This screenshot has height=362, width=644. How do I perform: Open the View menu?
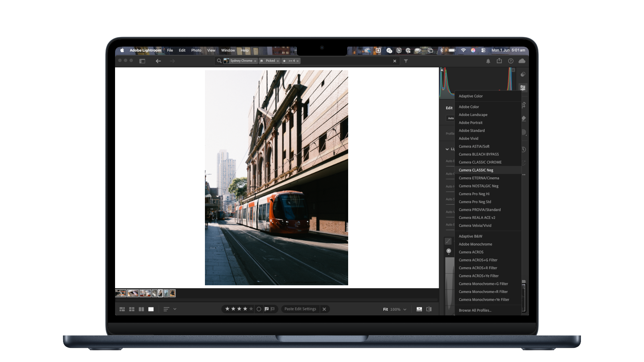pos(211,50)
